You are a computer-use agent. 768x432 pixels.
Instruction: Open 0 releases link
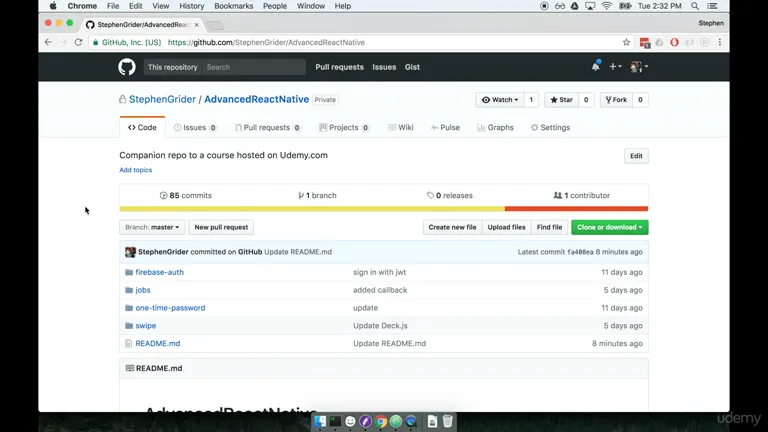coord(450,195)
